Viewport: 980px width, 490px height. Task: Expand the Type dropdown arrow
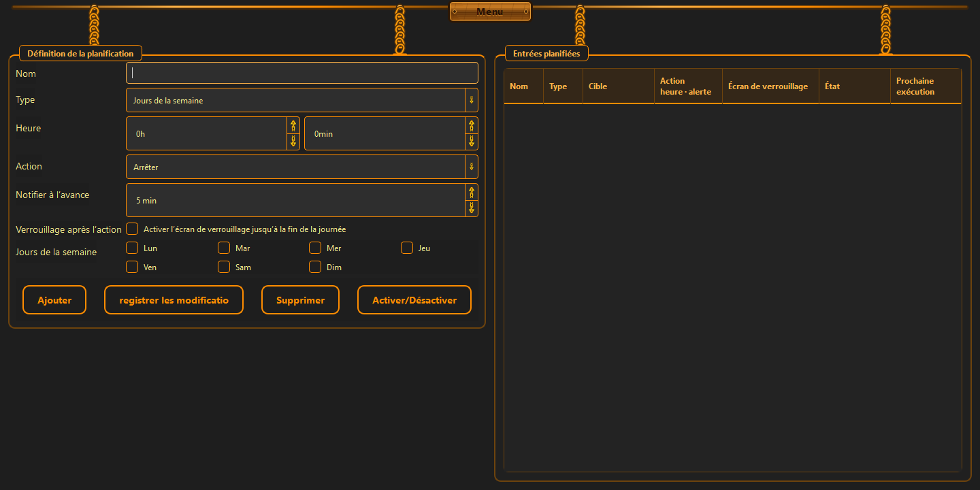coord(471,100)
